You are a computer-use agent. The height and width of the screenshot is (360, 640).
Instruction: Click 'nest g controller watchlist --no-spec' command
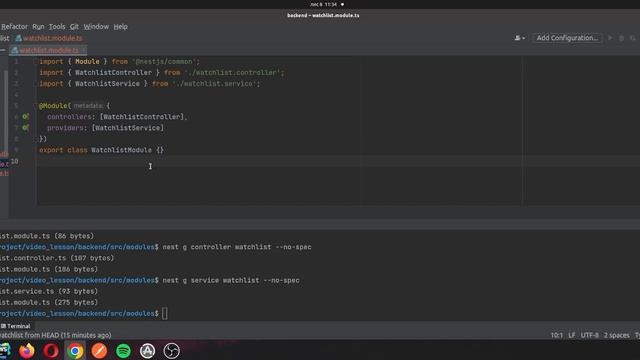(x=237, y=247)
